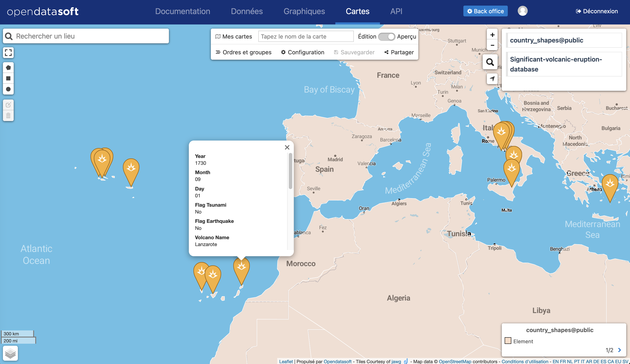Click the Element legend color swatch
Image resolution: width=630 pixels, height=364 pixels.
pyautogui.click(x=508, y=341)
